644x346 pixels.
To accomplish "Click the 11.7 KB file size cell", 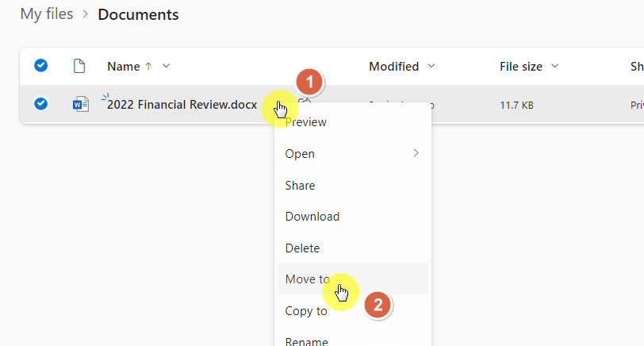I will point(516,106).
